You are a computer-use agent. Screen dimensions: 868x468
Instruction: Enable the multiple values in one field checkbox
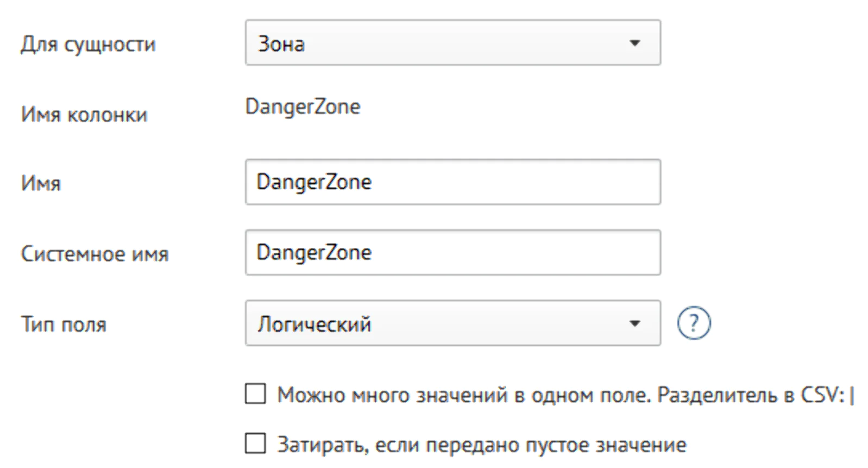255,394
